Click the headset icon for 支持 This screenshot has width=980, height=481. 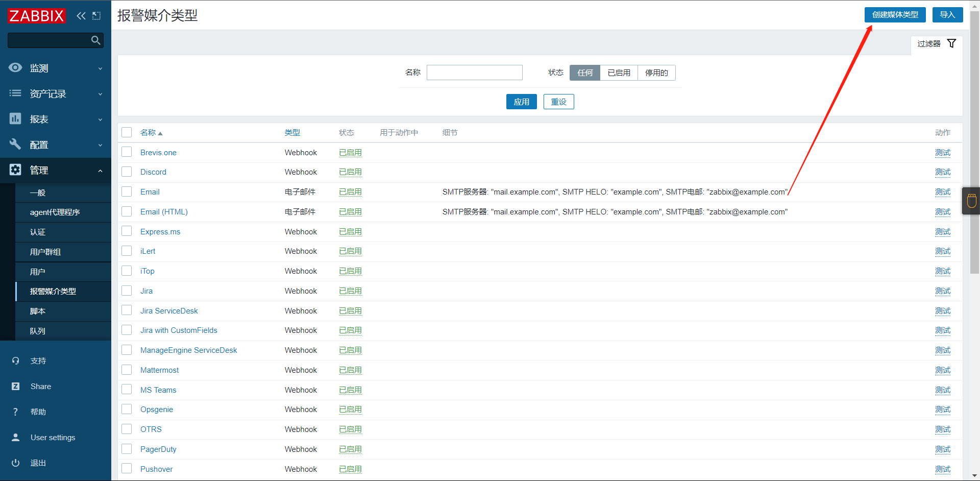click(x=16, y=361)
